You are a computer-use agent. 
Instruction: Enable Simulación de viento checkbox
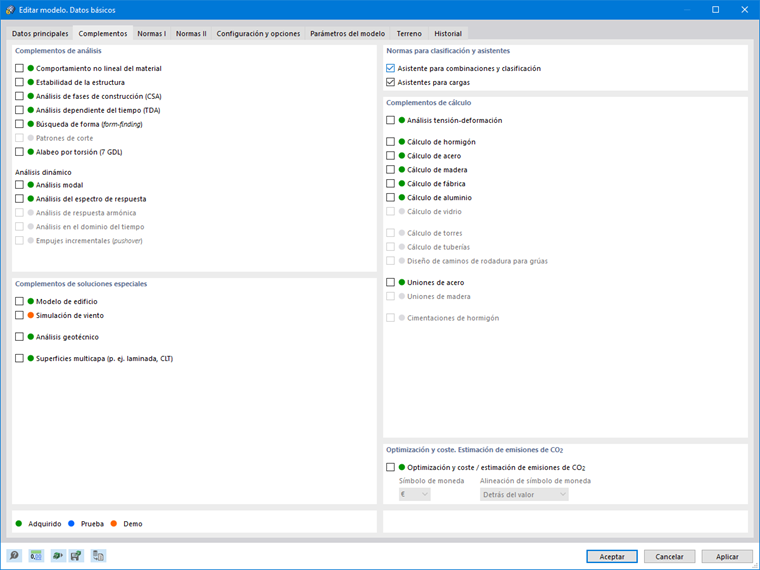coord(19,315)
